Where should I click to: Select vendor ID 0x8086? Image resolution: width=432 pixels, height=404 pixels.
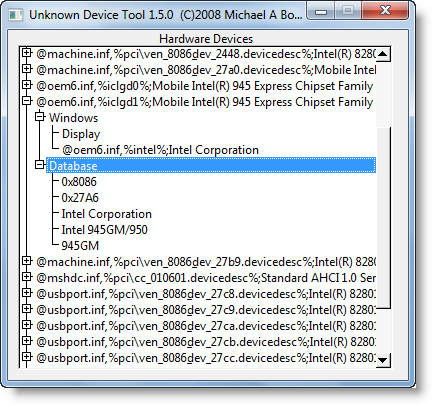(79, 182)
